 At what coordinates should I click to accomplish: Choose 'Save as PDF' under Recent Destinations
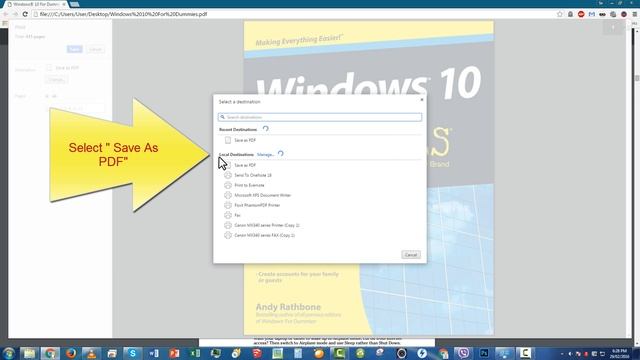[x=245, y=140]
